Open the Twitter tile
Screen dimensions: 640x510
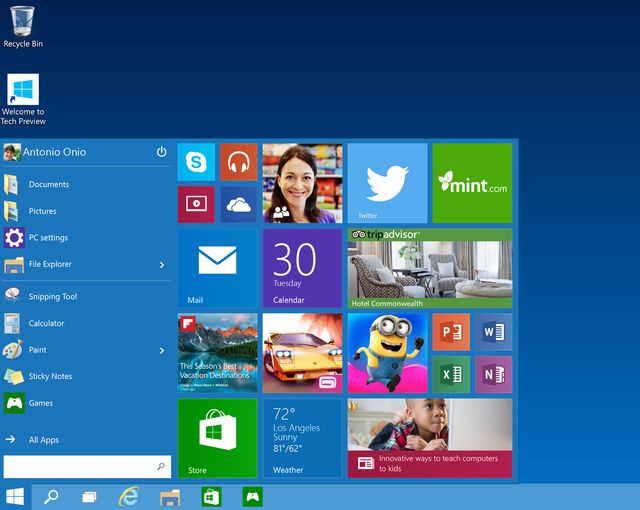[x=387, y=183]
